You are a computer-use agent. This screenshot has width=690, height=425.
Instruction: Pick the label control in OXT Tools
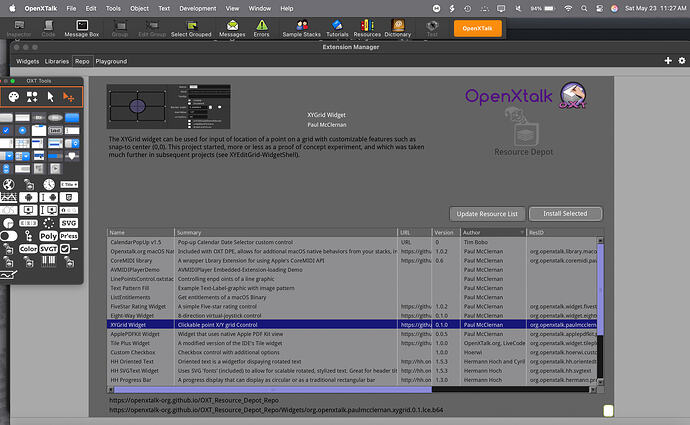[55, 131]
